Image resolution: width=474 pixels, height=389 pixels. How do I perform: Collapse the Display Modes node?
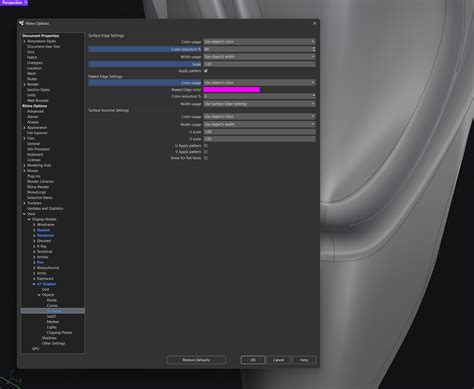click(29, 219)
